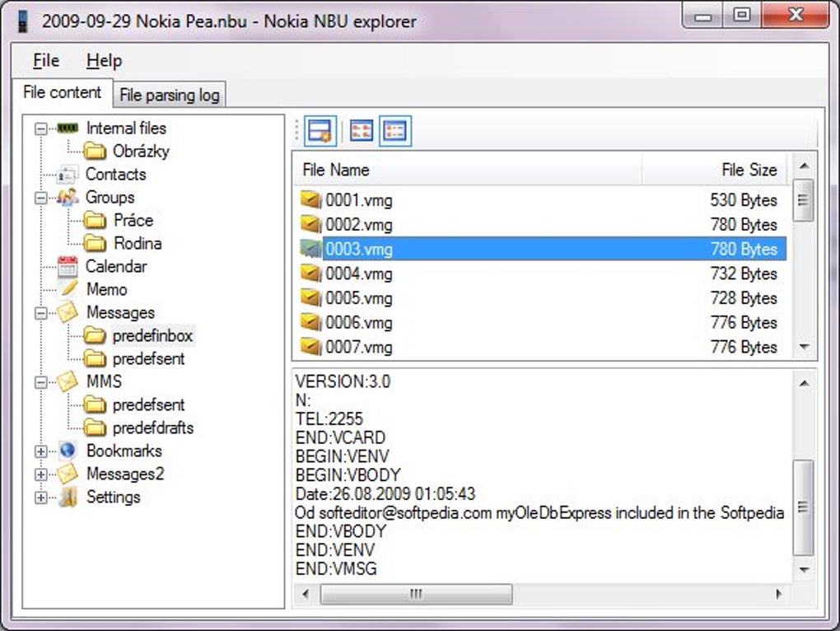Click the Messages2 envelope icon
This screenshot has height=631, width=840.
click(68, 474)
